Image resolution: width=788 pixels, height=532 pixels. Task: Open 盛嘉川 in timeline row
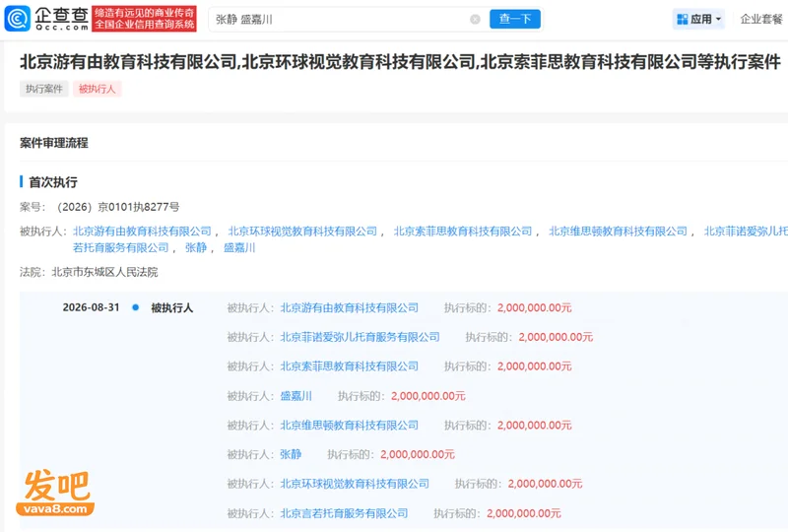tap(296, 396)
